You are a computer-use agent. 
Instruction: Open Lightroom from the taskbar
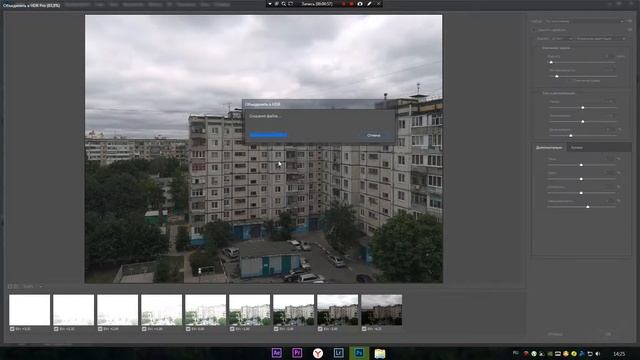pyautogui.click(x=338, y=353)
